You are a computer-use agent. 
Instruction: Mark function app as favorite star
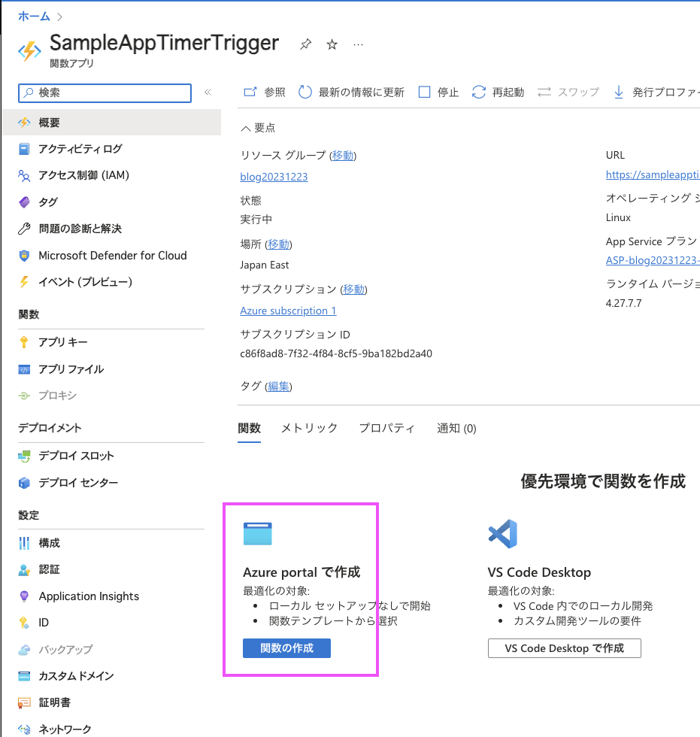click(332, 44)
